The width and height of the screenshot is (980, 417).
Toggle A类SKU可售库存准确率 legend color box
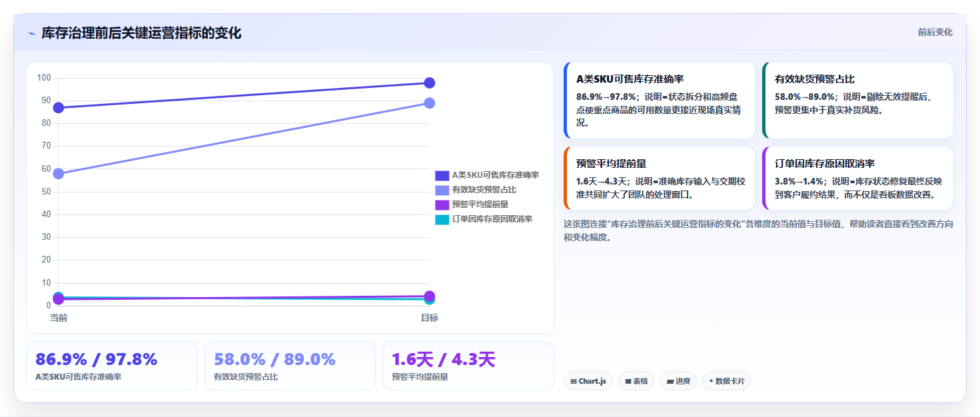[x=442, y=175]
